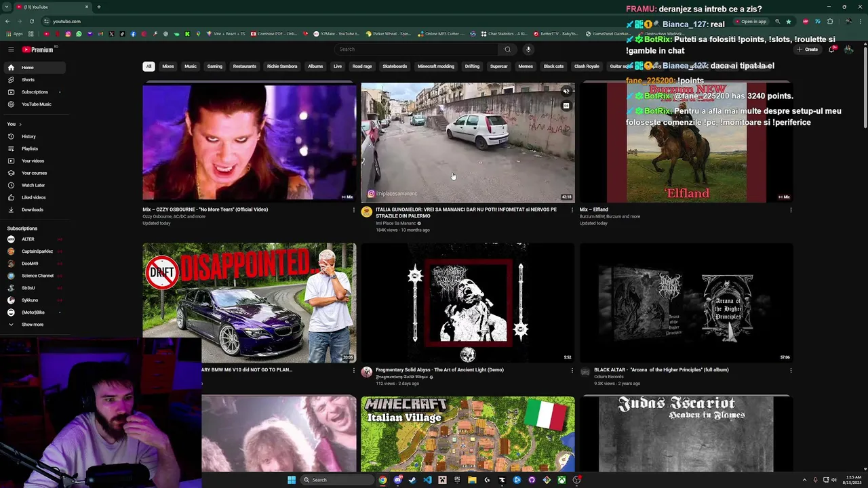Open Visual Studio Code from taskbar
This screenshot has height=488, width=868.
click(x=427, y=480)
